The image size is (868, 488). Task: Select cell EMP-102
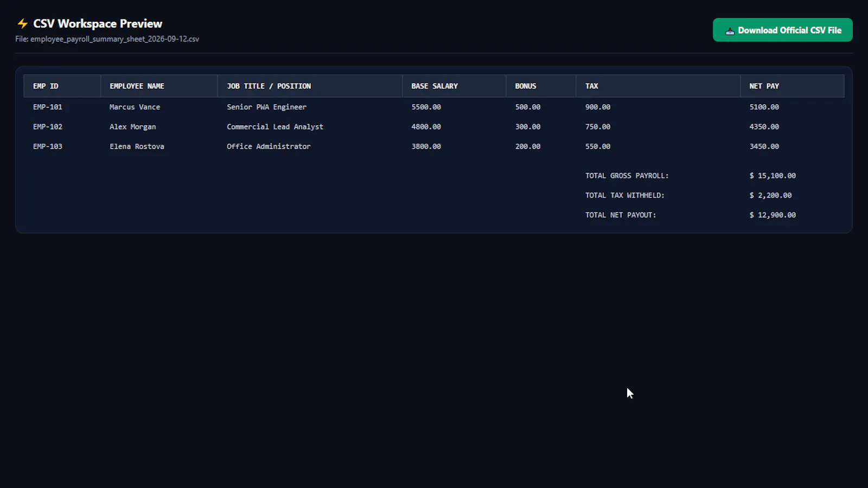click(48, 127)
